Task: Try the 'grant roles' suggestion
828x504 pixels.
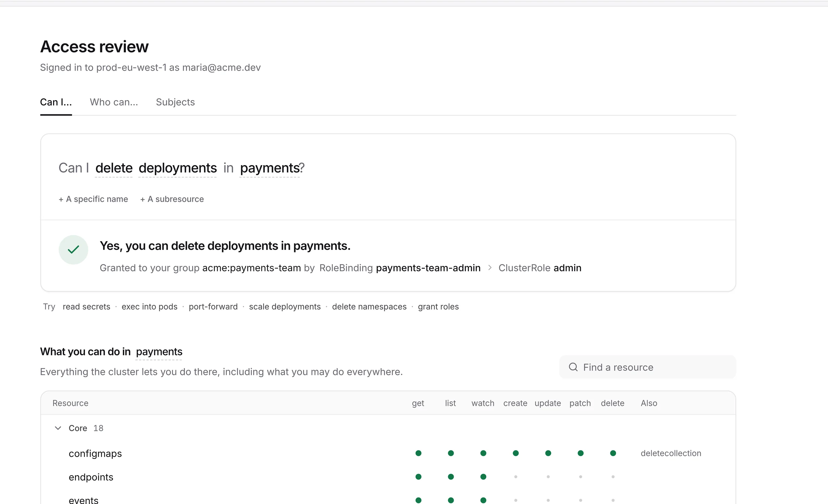Action: 438,306
